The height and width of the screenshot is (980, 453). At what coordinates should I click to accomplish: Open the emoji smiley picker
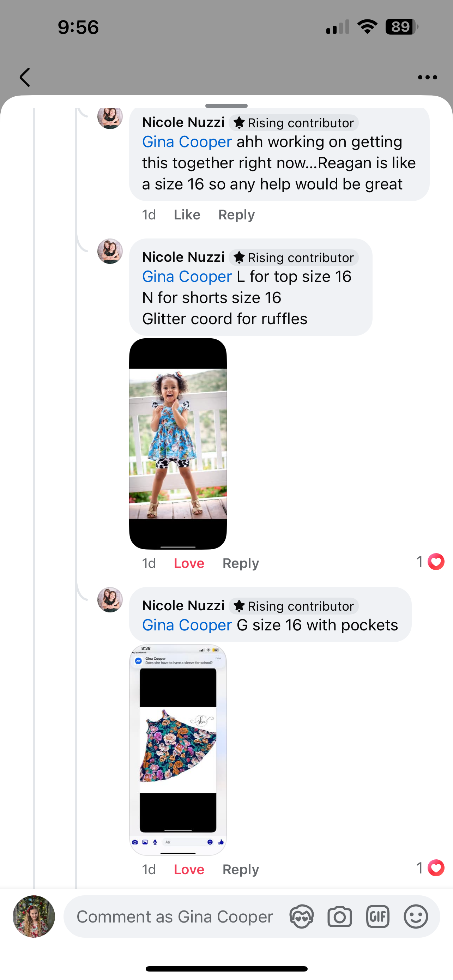point(416,917)
